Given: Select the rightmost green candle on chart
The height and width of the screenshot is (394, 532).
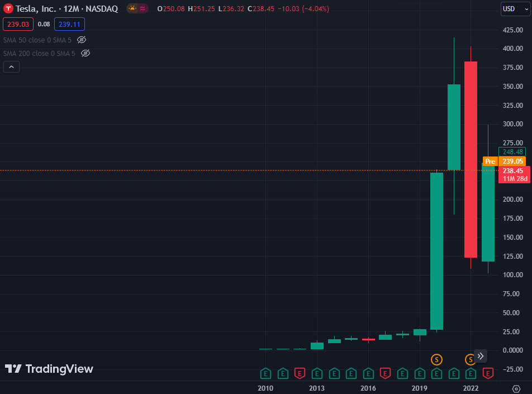Looking at the screenshot, I should point(488,212).
